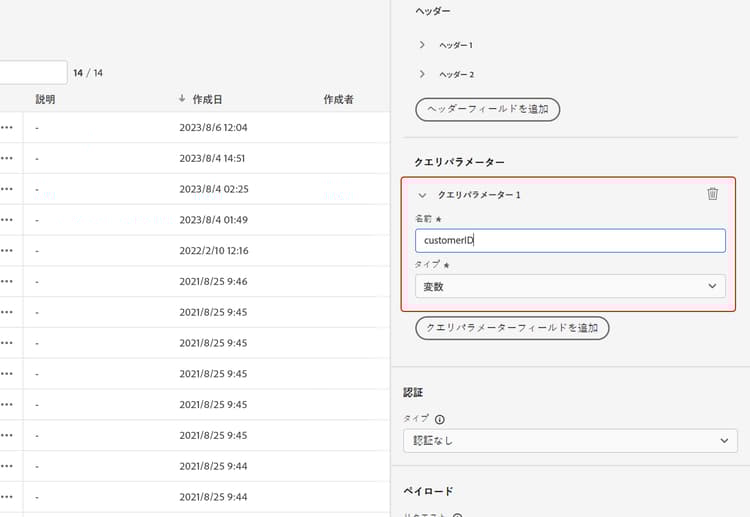This screenshot has height=517, width=750.
Task: Open the 認証 type dropdown showing 認証なし
Action: 570,440
